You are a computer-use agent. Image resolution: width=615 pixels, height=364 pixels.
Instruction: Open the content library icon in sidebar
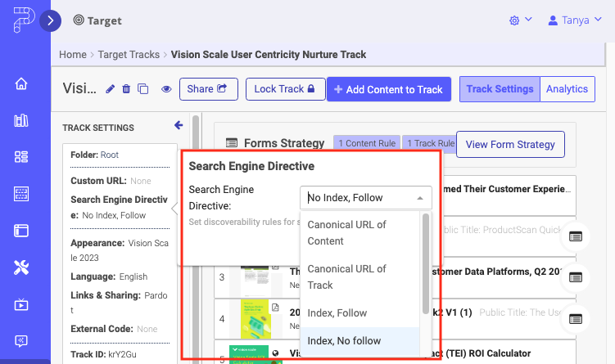(x=21, y=120)
